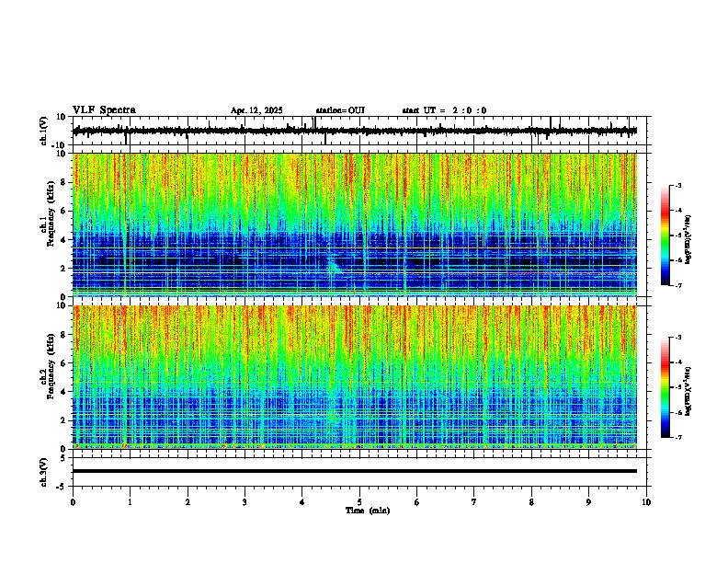Click the "ch.1(V)" waveform axis label
The height and width of the screenshot is (563, 728).
[44, 131]
